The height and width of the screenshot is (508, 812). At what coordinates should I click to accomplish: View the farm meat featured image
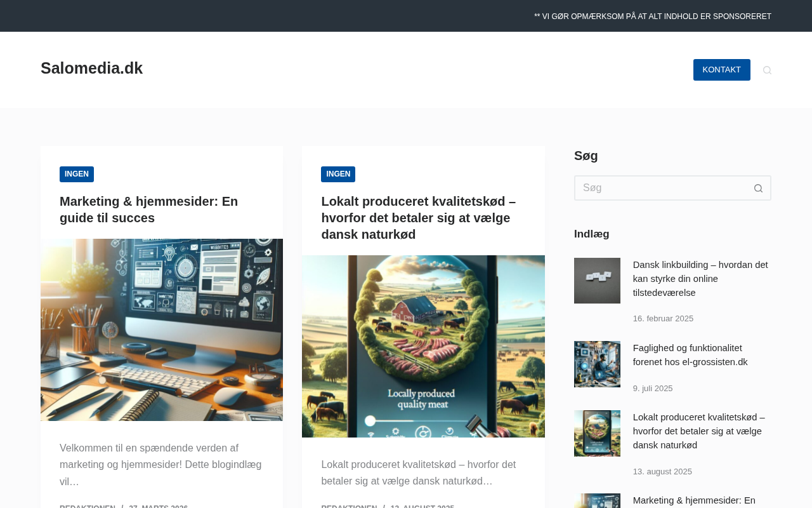point(423,346)
